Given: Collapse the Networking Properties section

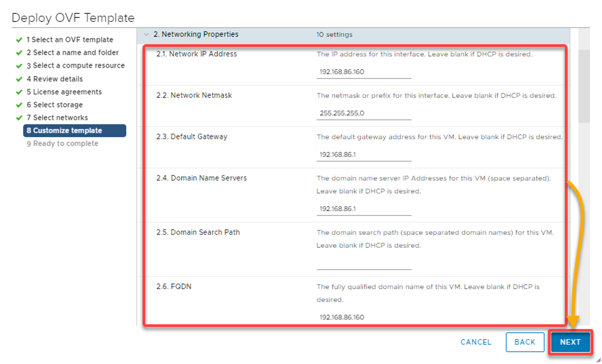Looking at the screenshot, I should [147, 34].
